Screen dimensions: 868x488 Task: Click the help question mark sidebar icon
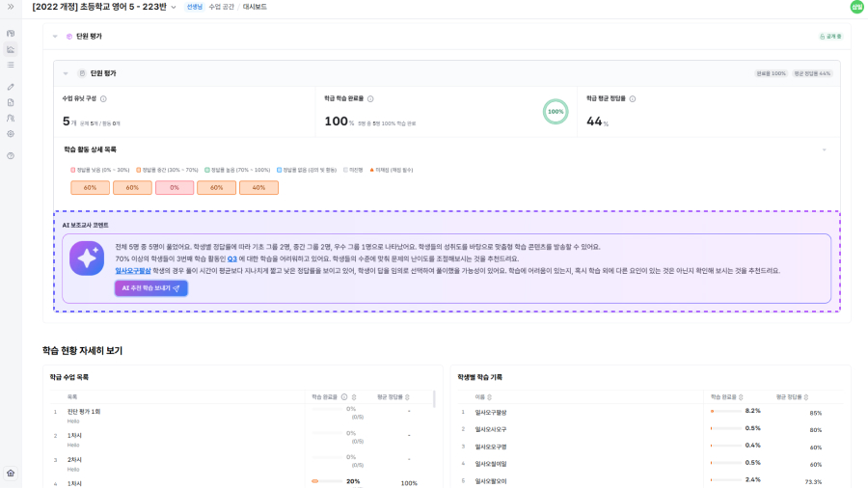[11, 155]
